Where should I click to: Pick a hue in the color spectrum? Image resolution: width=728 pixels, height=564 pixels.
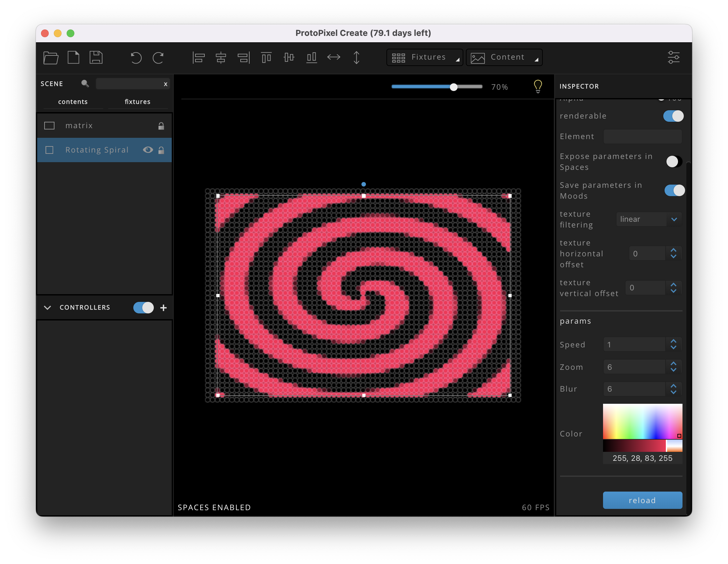tap(642, 421)
